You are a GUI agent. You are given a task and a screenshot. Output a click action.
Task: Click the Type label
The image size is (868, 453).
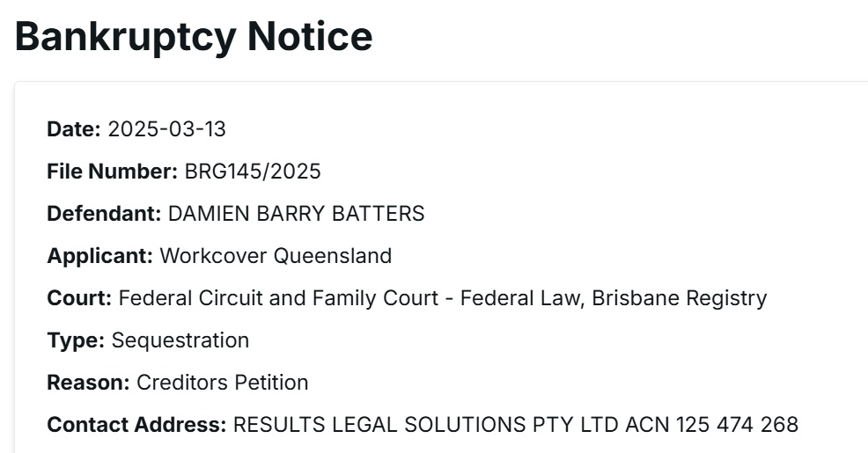77,340
